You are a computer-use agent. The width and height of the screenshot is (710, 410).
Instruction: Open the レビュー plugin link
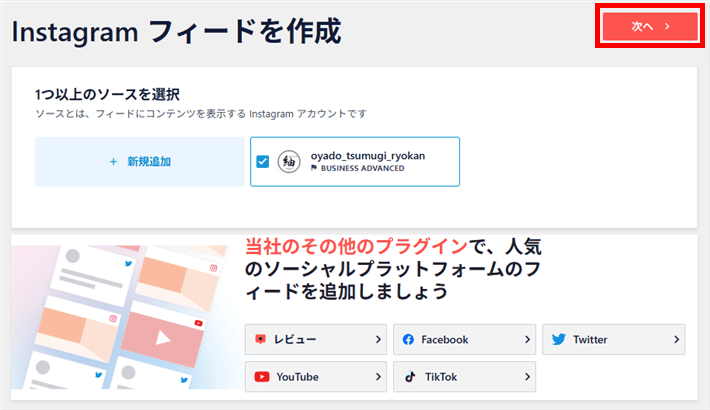point(316,339)
